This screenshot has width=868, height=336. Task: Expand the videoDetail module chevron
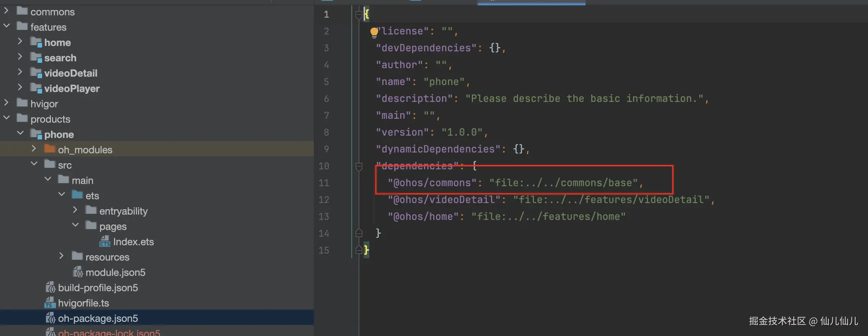20,72
